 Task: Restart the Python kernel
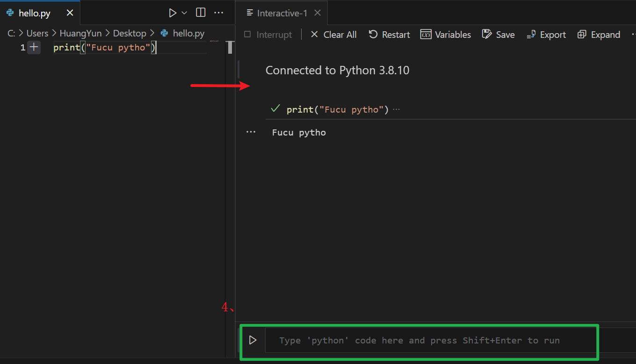tap(389, 35)
